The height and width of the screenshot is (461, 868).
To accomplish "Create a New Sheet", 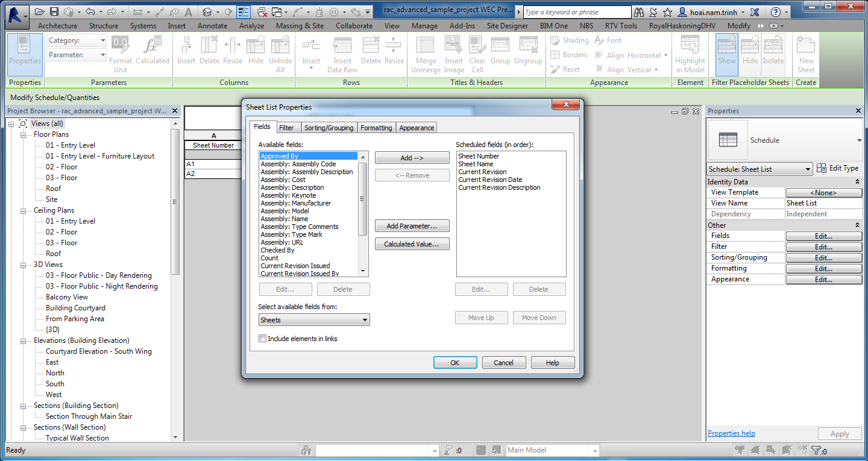I will click(x=805, y=54).
